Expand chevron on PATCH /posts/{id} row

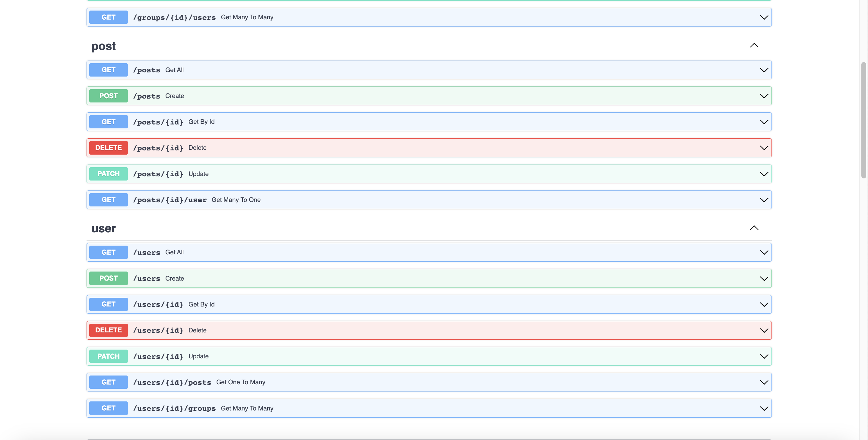click(764, 174)
